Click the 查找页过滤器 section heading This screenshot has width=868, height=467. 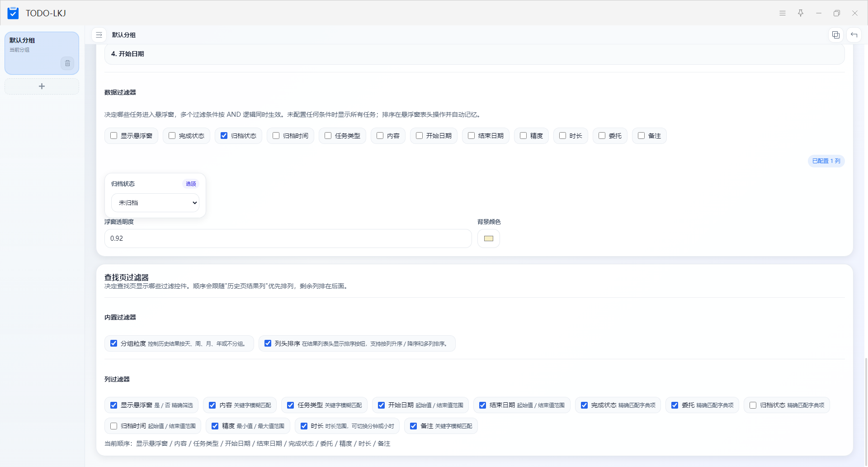click(127, 277)
